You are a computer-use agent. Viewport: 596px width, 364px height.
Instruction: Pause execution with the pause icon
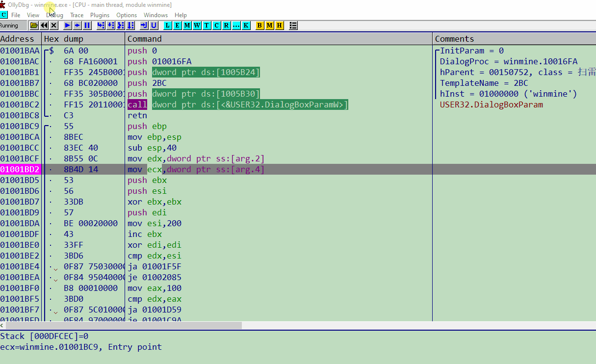coord(87,25)
